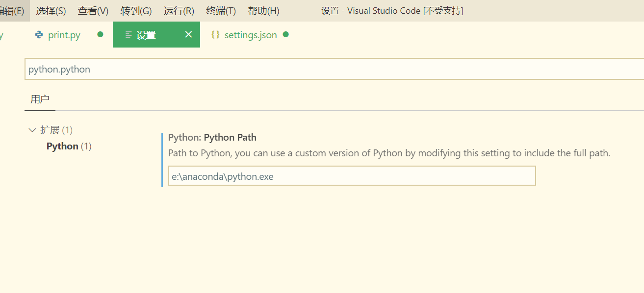
Task: Click the unsaved changes dot beside settings.json
Action: [285, 35]
